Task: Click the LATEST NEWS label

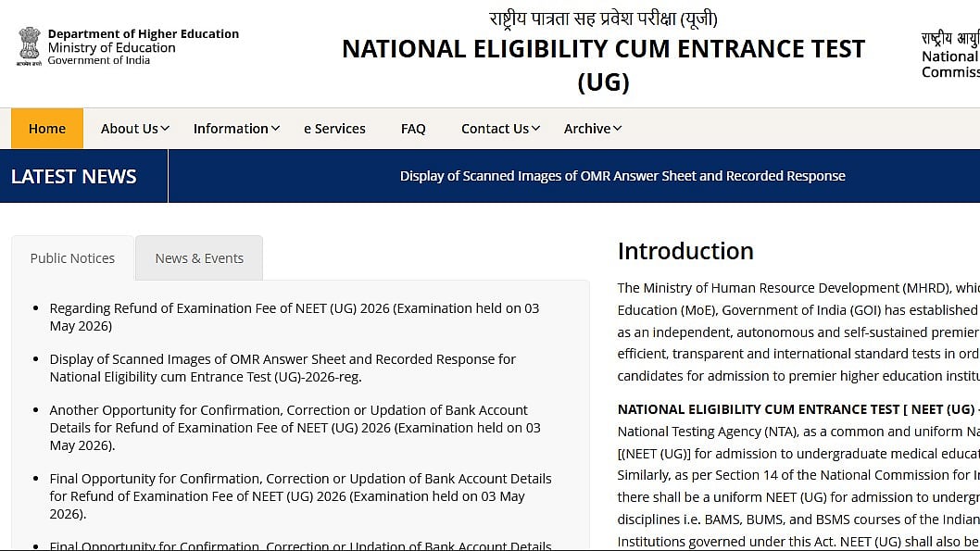Action: [x=74, y=177]
